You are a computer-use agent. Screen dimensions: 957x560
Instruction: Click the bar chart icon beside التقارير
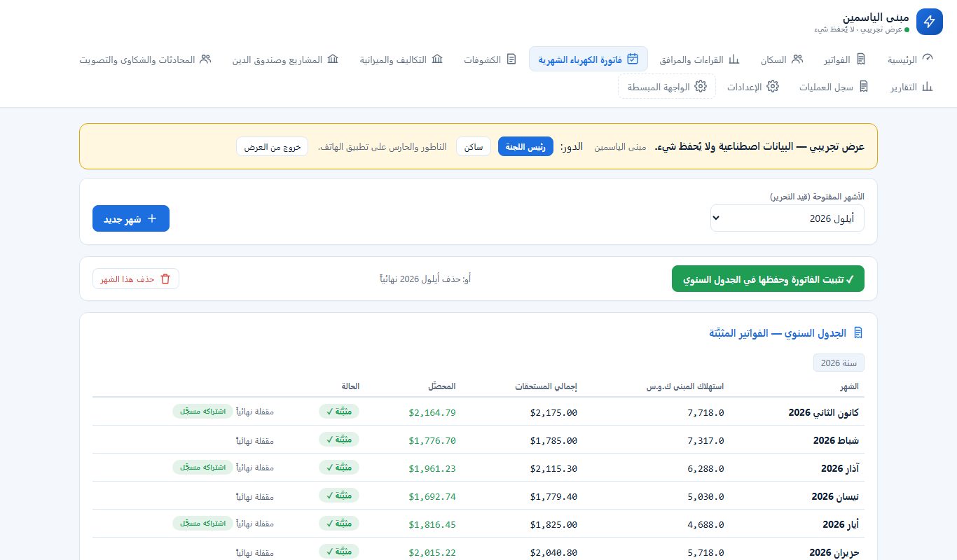928,87
